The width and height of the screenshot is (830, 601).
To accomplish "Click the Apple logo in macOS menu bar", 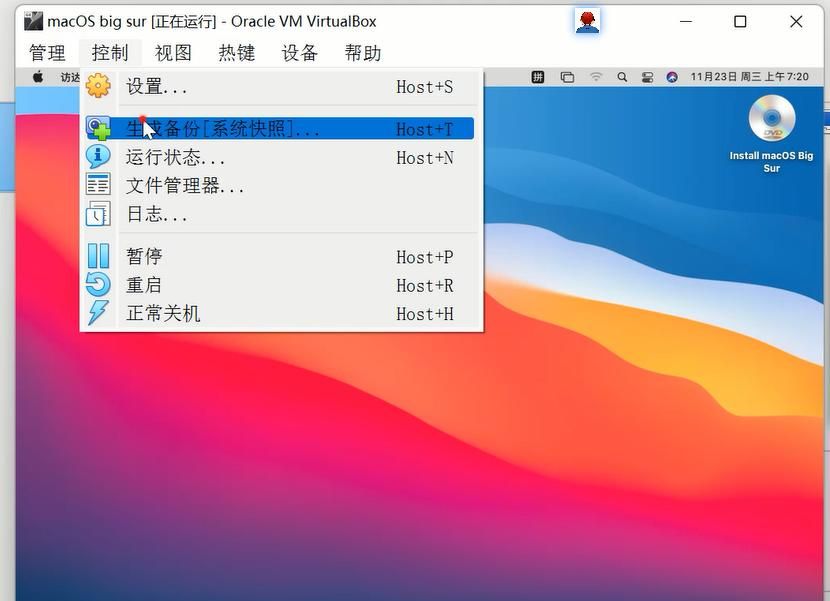I will tap(39, 77).
